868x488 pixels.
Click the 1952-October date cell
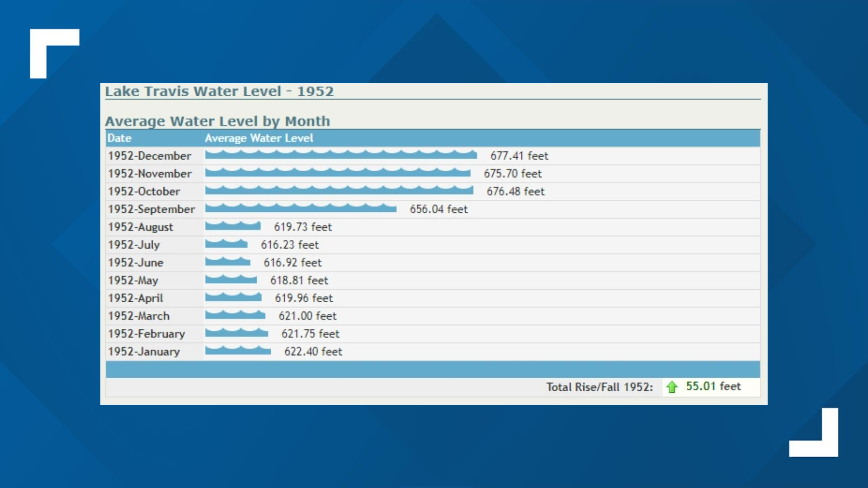point(144,192)
